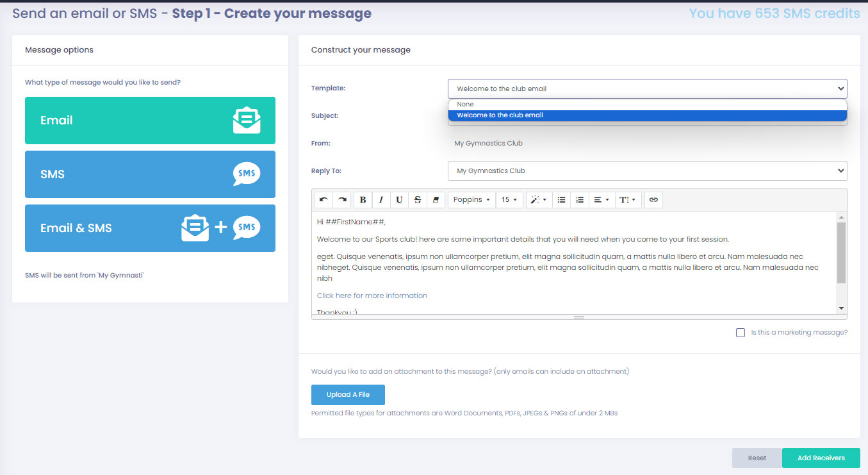
Task: Click the editor resize handle bar
Action: (579, 317)
